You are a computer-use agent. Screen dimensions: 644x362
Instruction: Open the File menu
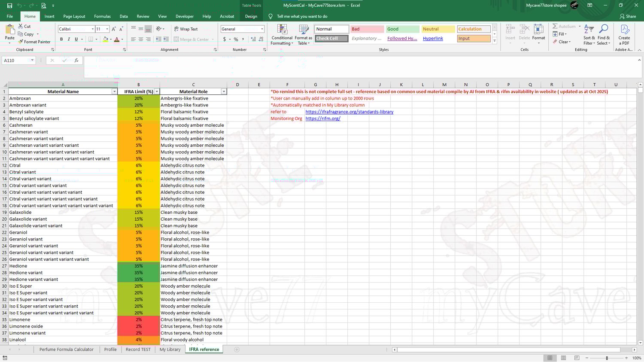pos(9,16)
